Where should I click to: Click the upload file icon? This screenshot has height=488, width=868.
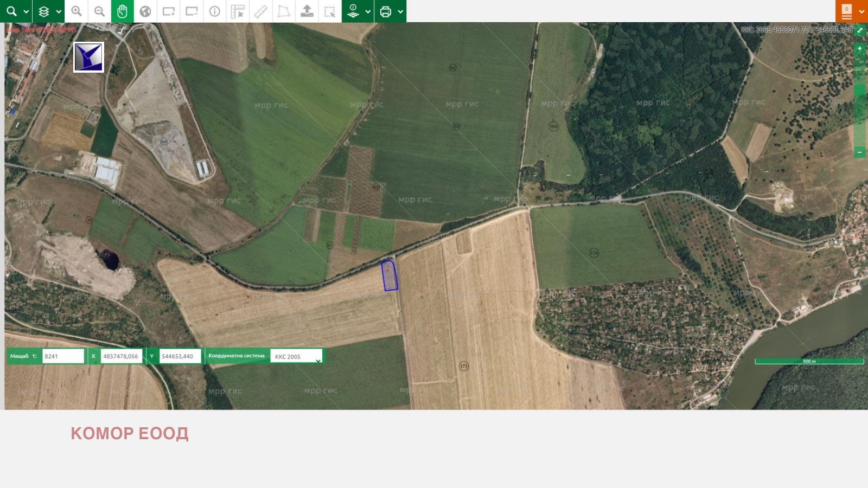(307, 11)
